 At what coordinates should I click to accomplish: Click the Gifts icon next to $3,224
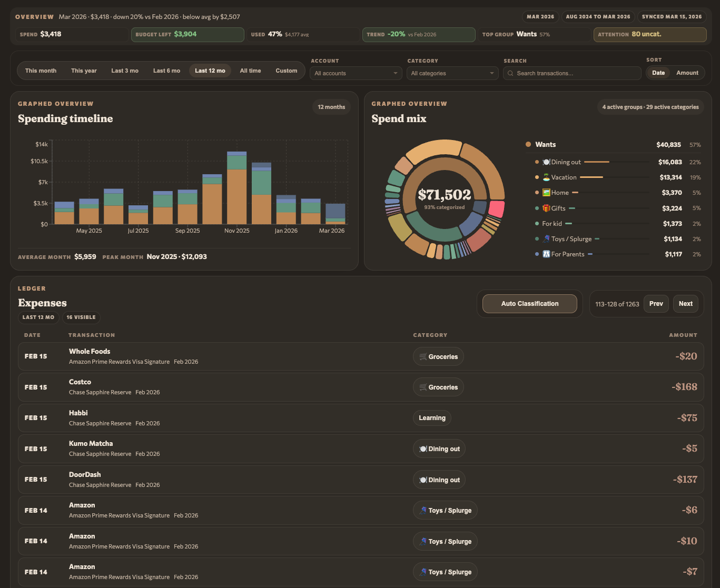(x=546, y=208)
